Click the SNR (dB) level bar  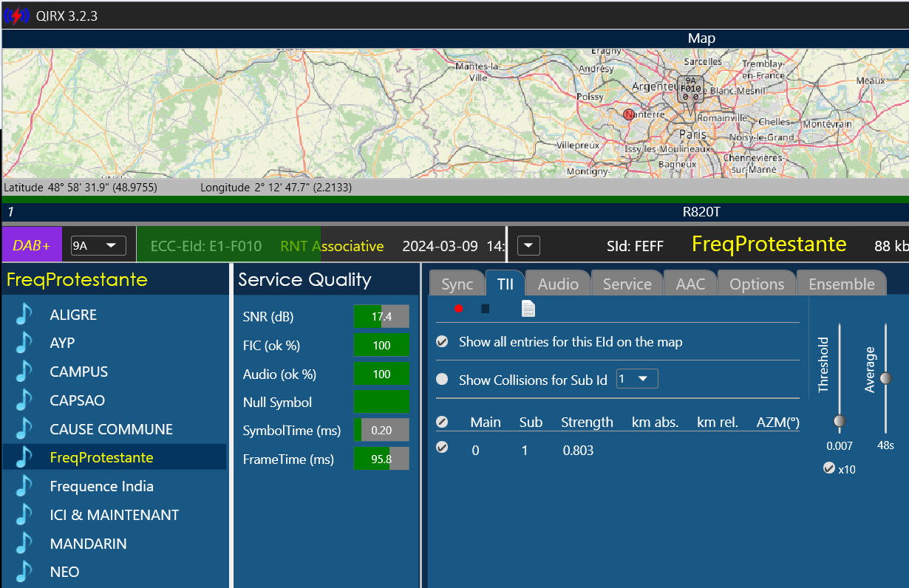pos(381,317)
